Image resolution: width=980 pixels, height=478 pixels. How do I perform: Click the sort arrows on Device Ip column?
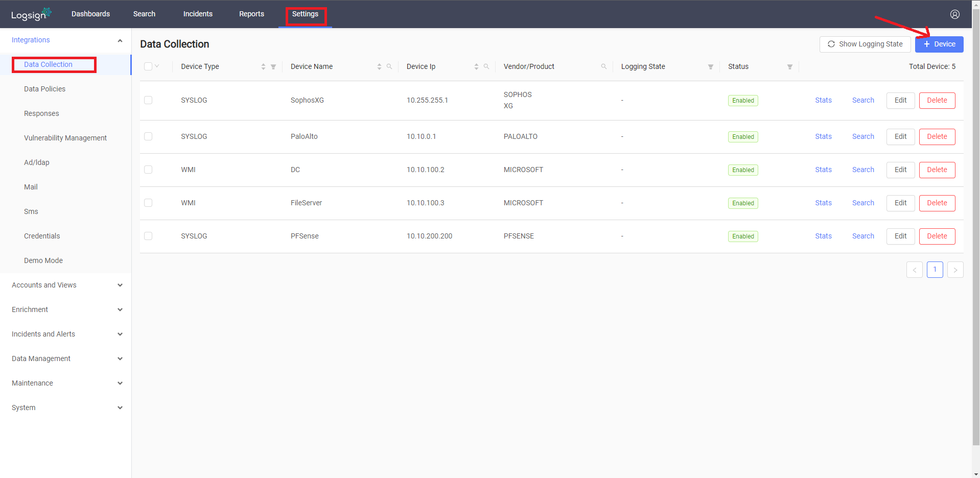[475, 66]
